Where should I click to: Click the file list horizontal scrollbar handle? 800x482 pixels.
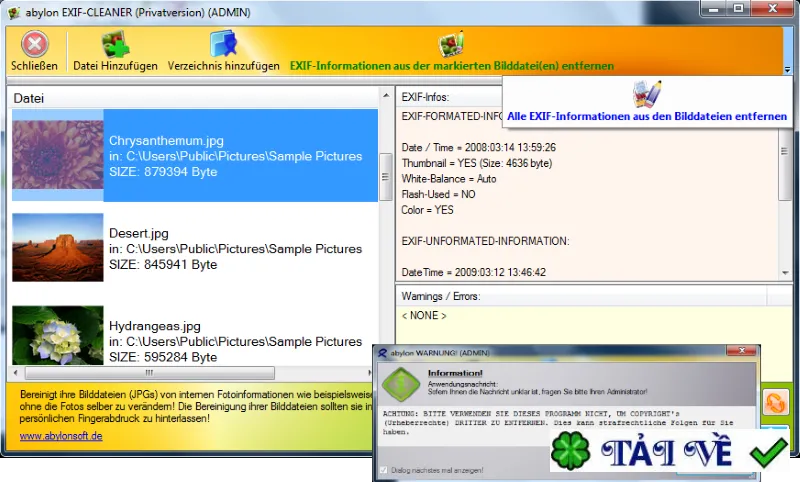point(149,373)
